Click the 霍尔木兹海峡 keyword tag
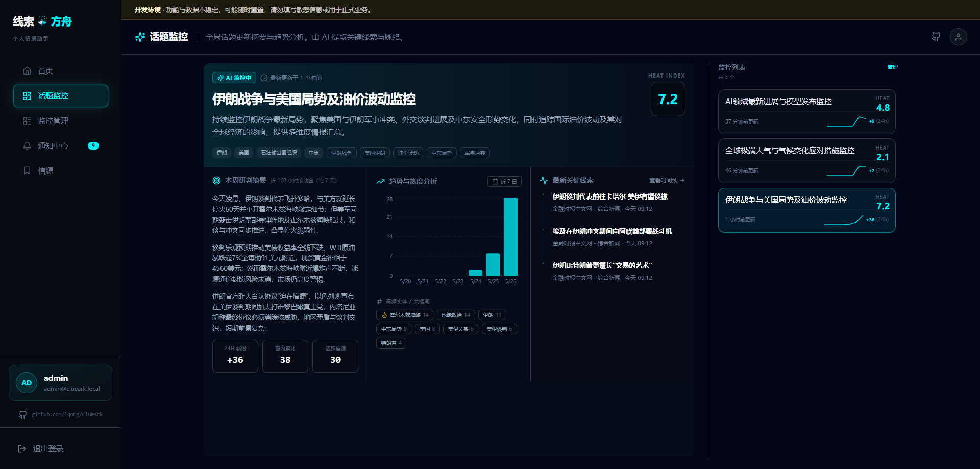Viewport: 980px width, 469px height. point(405,315)
